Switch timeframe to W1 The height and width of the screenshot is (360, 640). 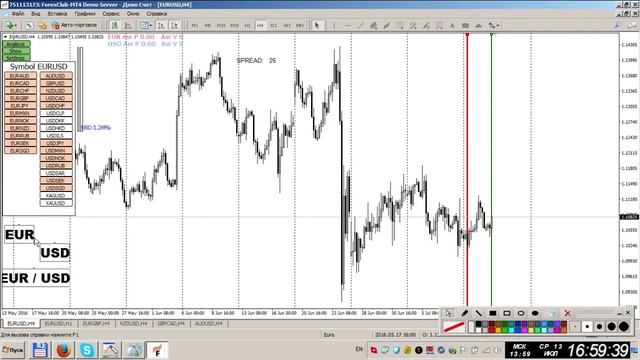(x=287, y=25)
